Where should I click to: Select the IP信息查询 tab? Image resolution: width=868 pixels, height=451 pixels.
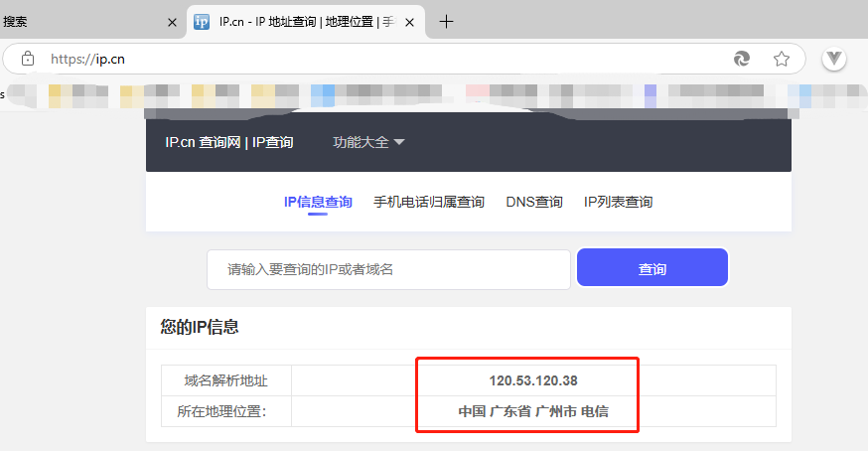(x=318, y=202)
